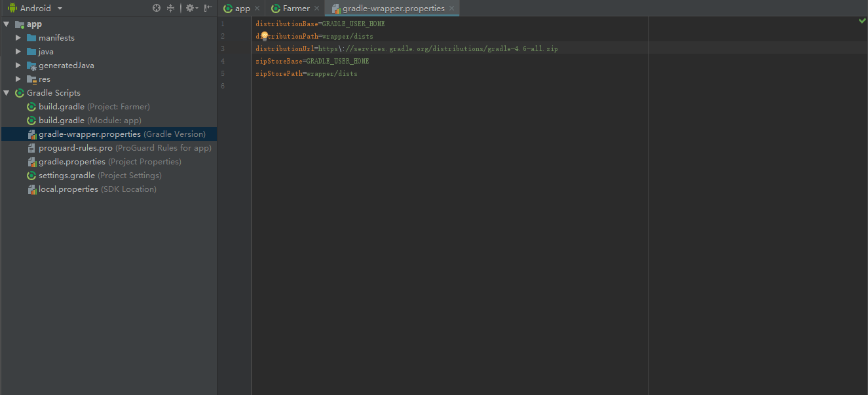
Task: Click the warning marker on line 2
Action: point(263,36)
